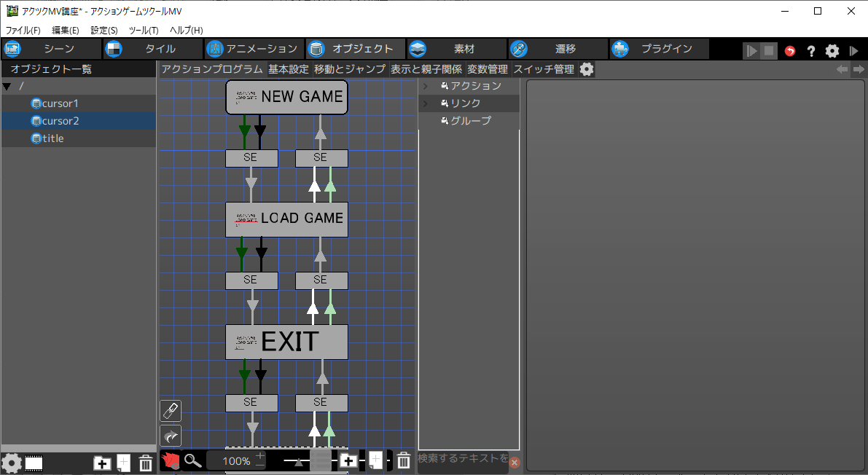Open gear settings beside スイッチ管理 tab
The width and height of the screenshot is (868, 475).
coord(586,69)
